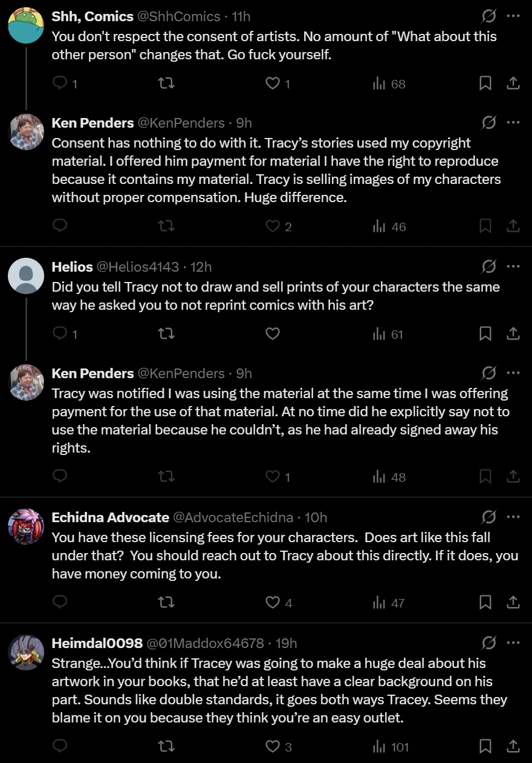Open Ken Penders name on copyright reply

point(92,123)
